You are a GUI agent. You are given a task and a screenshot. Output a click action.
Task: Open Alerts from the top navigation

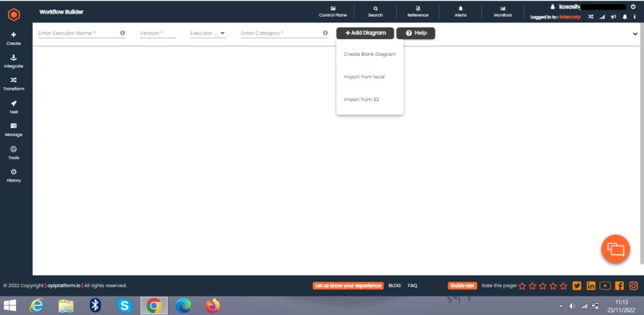(460, 11)
